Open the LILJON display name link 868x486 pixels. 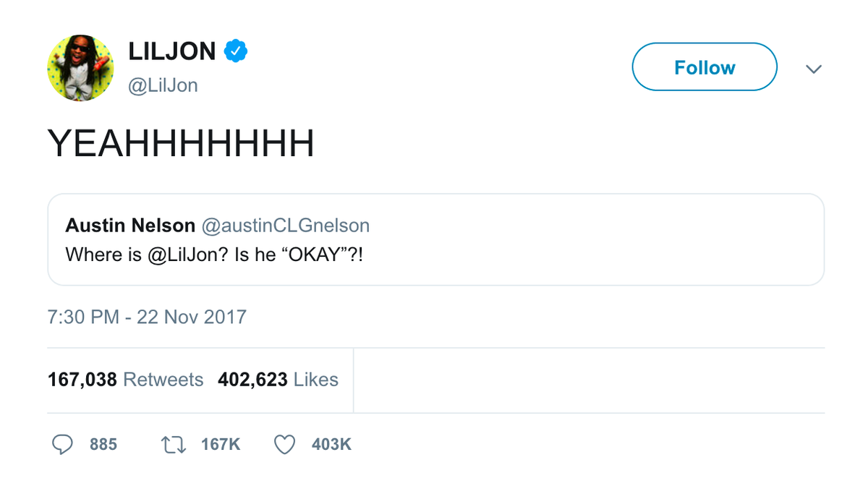click(x=172, y=51)
